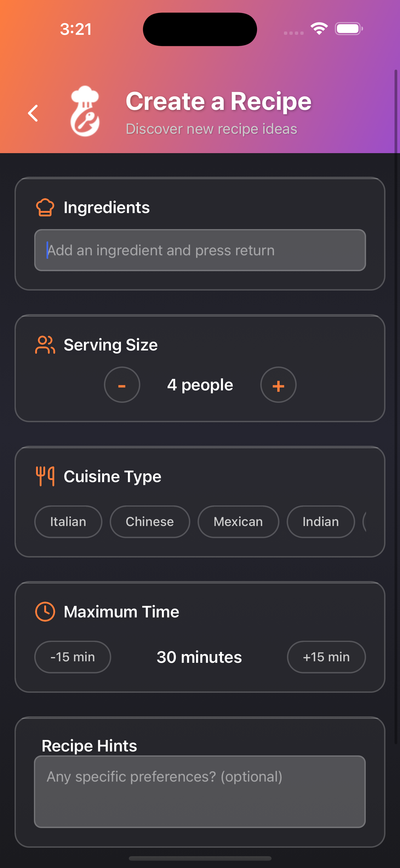This screenshot has width=400, height=868.
Task: Increase serving size with plus button
Action: tap(278, 385)
